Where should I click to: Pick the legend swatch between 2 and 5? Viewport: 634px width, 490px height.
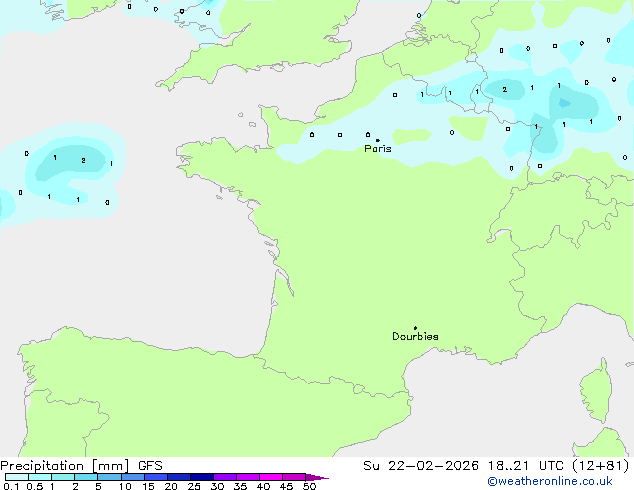click(x=86, y=477)
